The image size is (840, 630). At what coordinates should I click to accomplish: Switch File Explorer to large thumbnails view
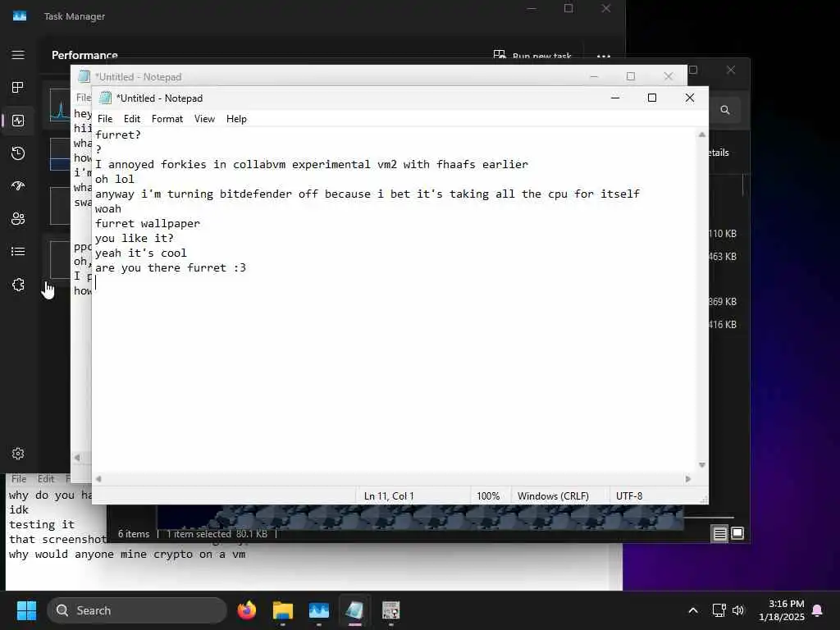pos(737,533)
